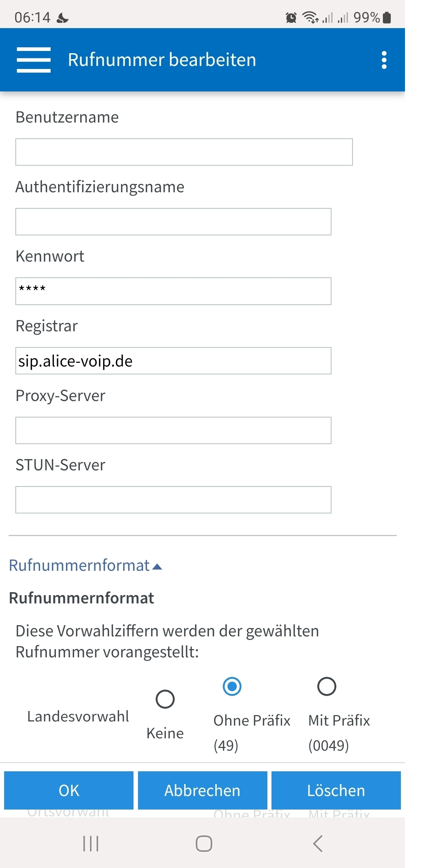Focus the Benutzername input field
The width and height of the screenshot is (432, 868).
click(x=184, y=152)
